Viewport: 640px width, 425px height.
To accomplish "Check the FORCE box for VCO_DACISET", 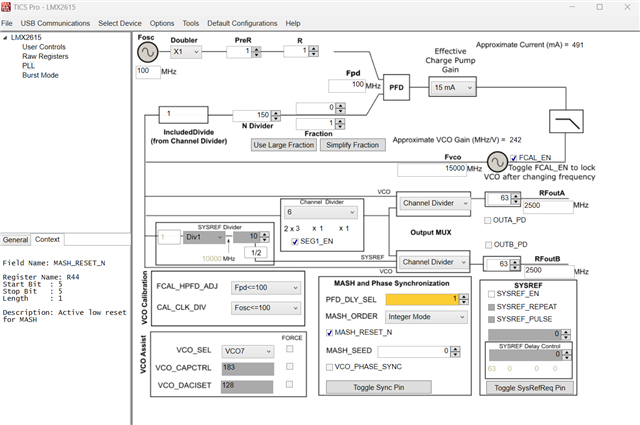I will (290, 384).
